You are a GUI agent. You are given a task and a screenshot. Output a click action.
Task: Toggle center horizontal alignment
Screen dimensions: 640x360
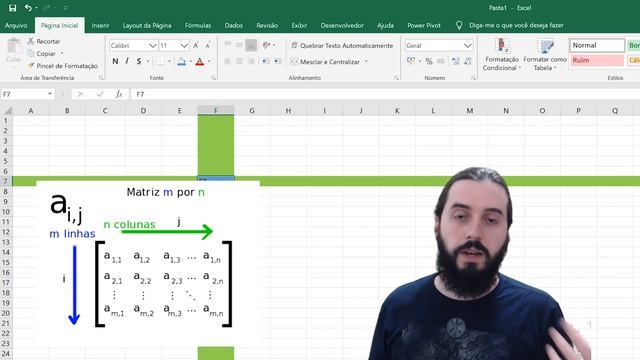point(240,61)
